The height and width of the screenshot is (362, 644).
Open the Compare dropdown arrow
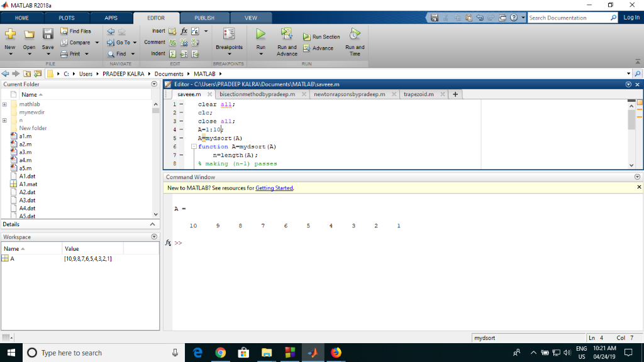pyautogui.click(x=97, y=43)
